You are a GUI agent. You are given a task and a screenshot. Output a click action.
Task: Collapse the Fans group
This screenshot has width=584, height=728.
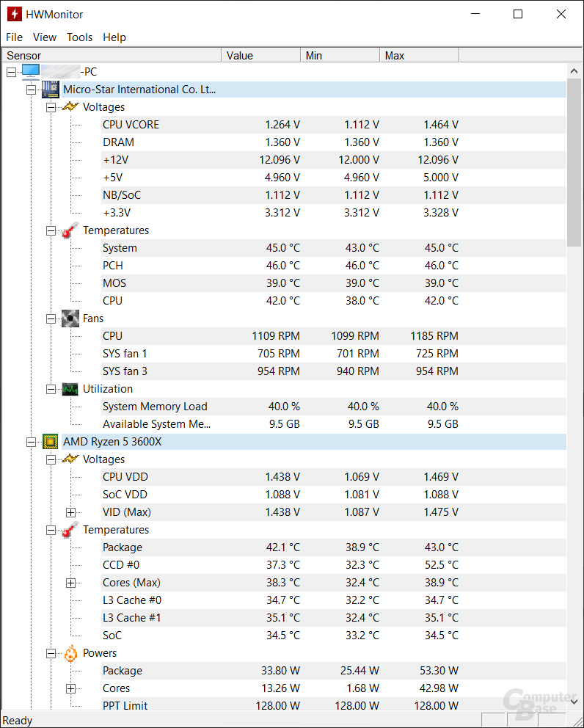pos(51,318)
